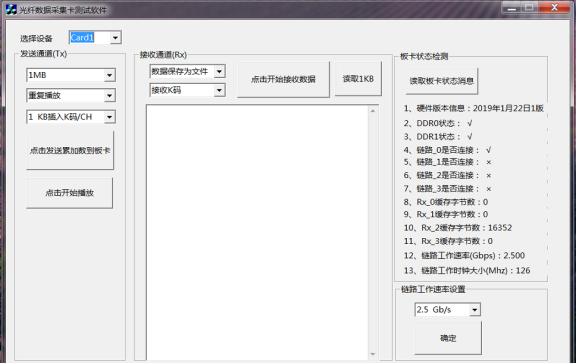Select the Rx_1缓存字节数 status line
Viewport: 576px width, 363px height.
click(x=446, y=214)
